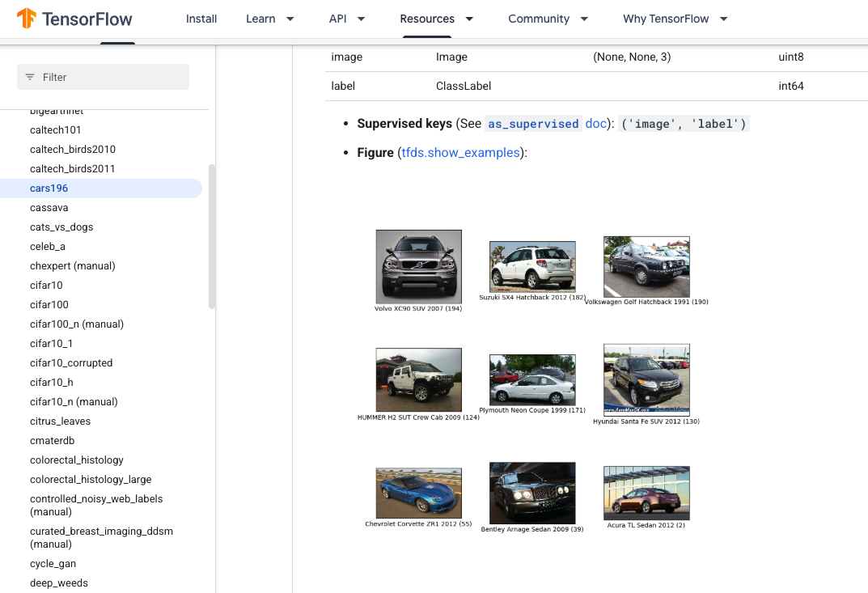Click the Plymouth Neon Coupe image
This screenshot has width=868, height=593.
click(532, 380)
